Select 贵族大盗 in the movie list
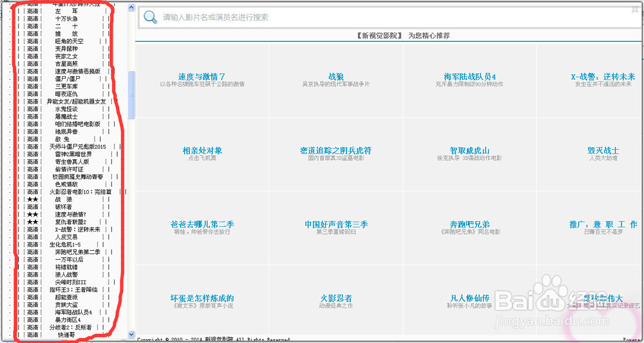The height and width of the screenshot is (343, 644). tap(66, 305)
